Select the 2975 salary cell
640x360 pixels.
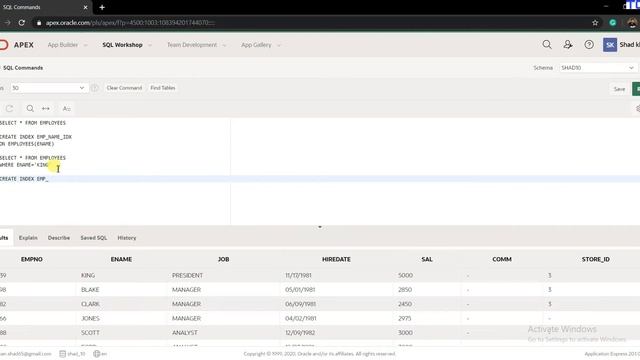click(x=404, y=318)
